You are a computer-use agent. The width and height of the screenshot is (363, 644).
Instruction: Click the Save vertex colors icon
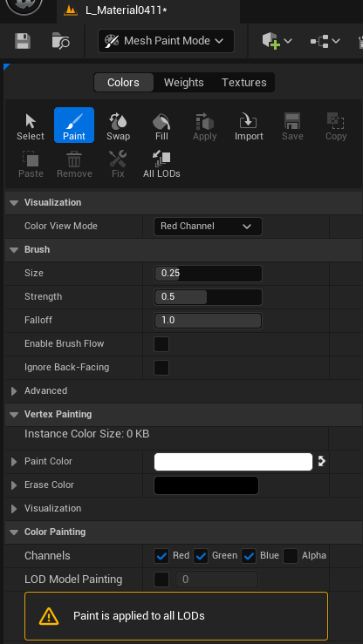tap(292, 127)
